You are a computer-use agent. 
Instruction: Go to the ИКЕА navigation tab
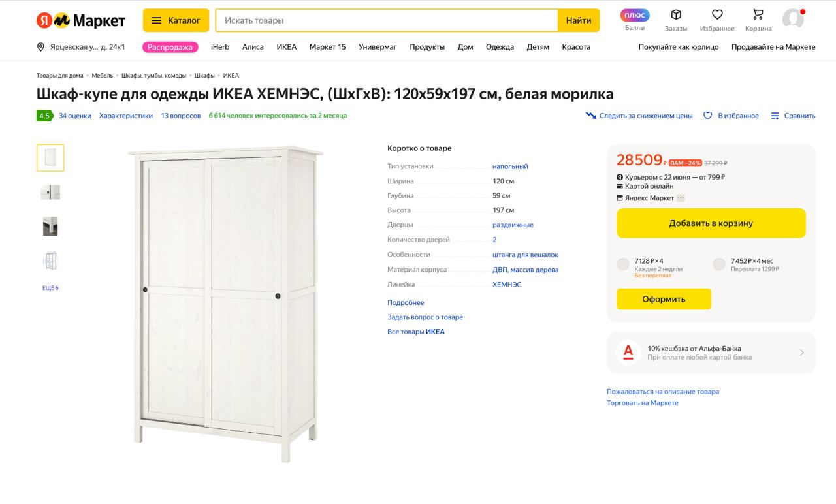tap(286, 47)
